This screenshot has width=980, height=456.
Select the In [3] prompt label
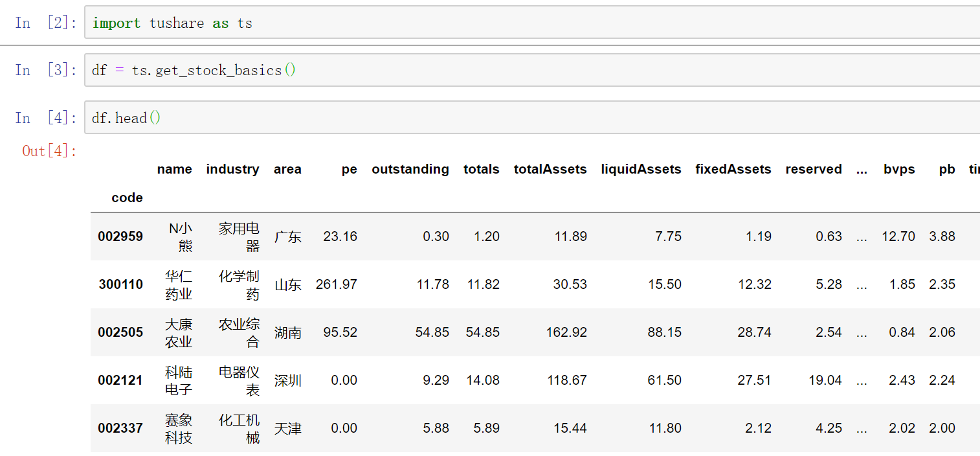[46, 70]
